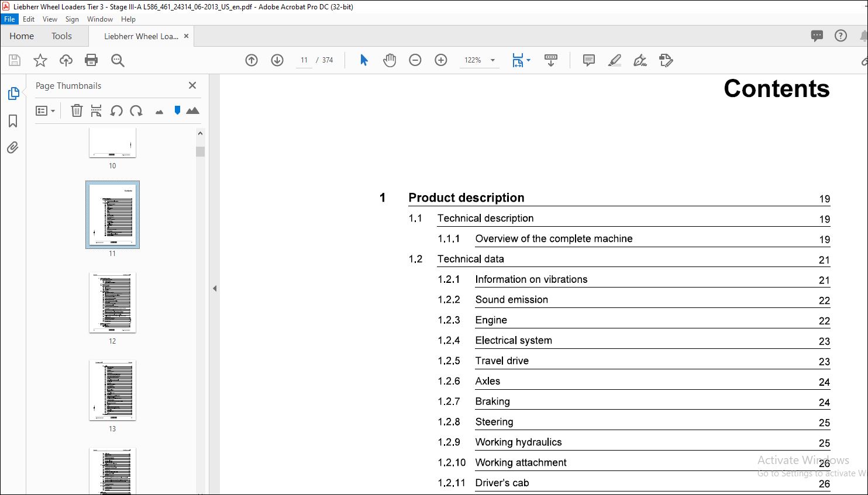Open the Bookmarks panel icon

point(13,121)
